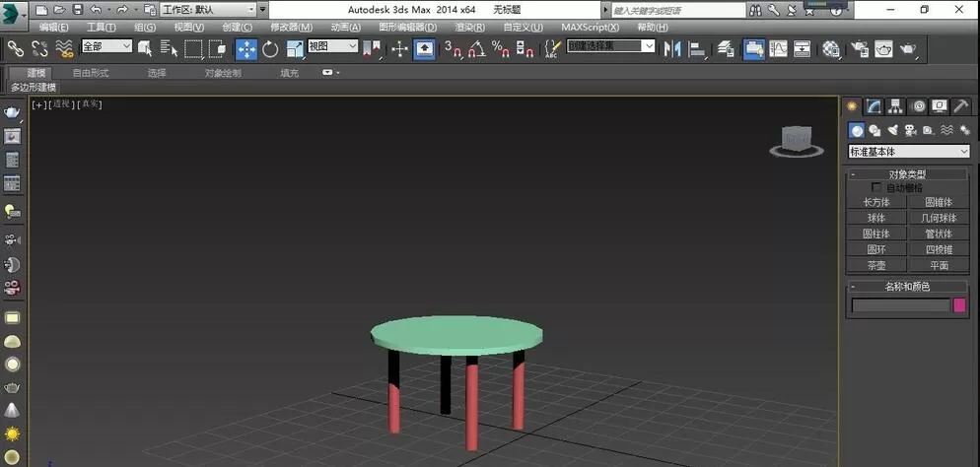The height and width of the screenshot is (467, 980).
Task: Open Curve Editor icon
Action: pyautogui.click(x=778, y=48)
